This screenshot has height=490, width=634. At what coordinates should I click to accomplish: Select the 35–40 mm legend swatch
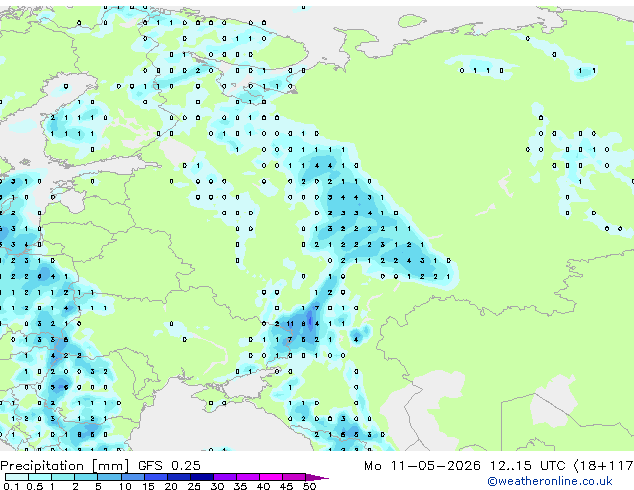tap(247, 477)
